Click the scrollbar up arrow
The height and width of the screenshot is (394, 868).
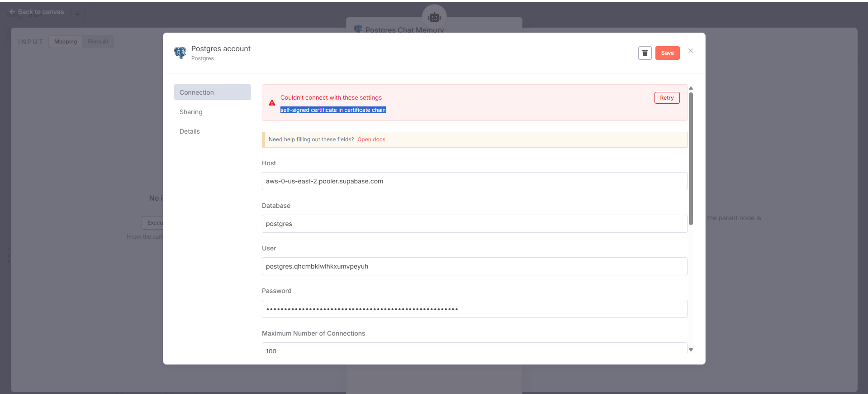click(x=691, y=88)
